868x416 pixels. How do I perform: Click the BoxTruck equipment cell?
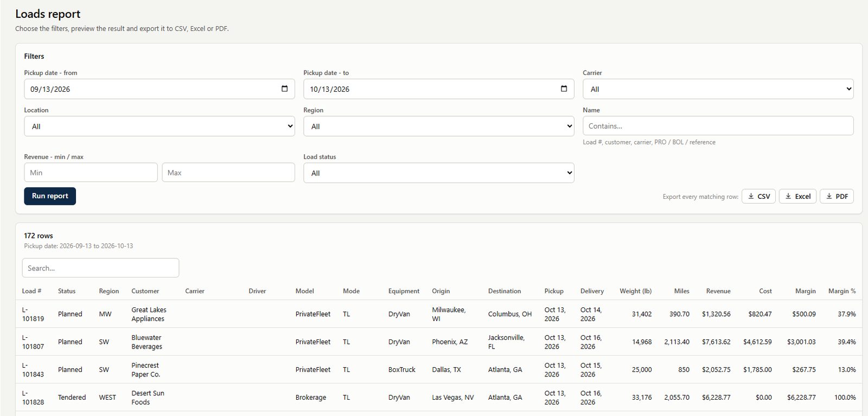pyautogui.click(x=401, y=369)
